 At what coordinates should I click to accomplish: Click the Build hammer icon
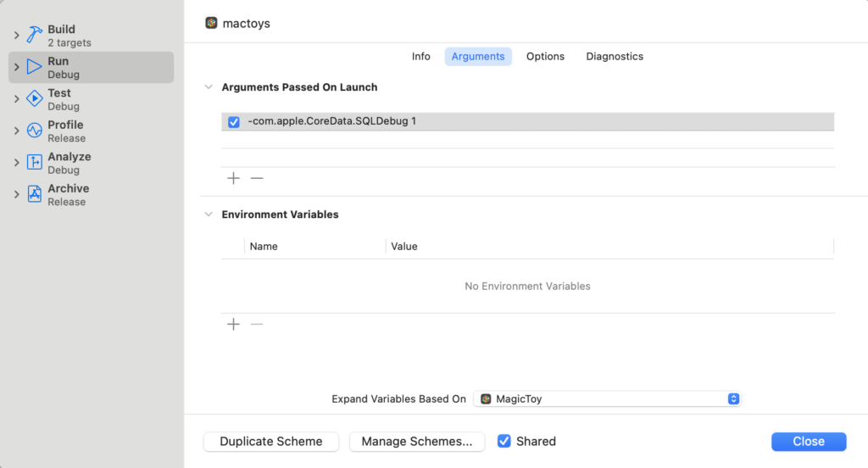[34, 35]
